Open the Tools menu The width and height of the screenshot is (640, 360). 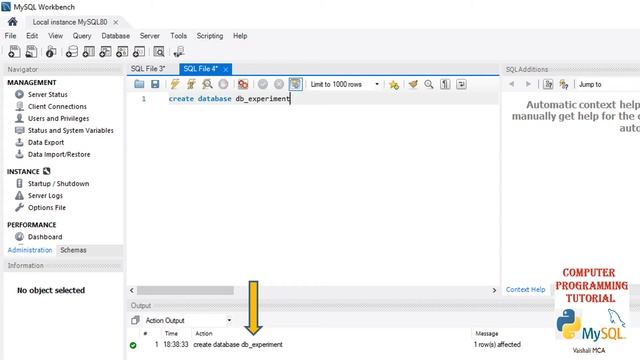pyautogui.click(x=178, y=36)
